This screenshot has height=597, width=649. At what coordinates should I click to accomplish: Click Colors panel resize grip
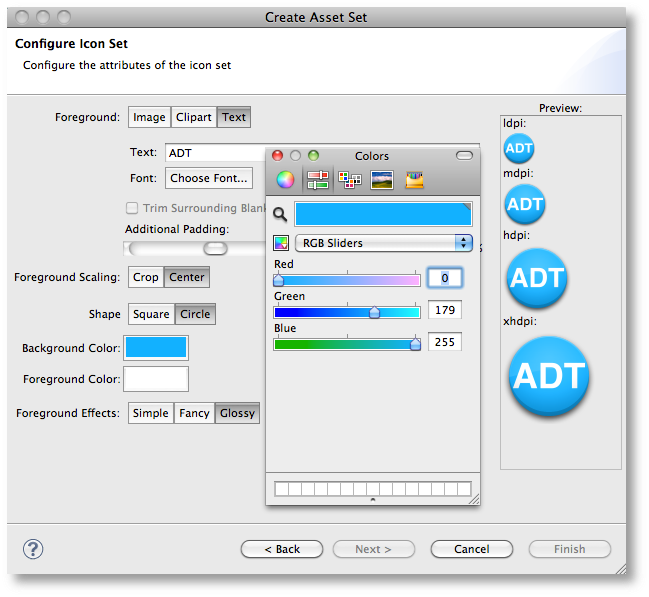(474, 499)
